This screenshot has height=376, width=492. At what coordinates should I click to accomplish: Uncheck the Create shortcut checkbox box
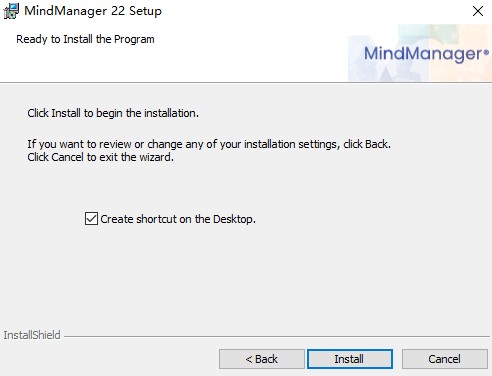(91, 219)
